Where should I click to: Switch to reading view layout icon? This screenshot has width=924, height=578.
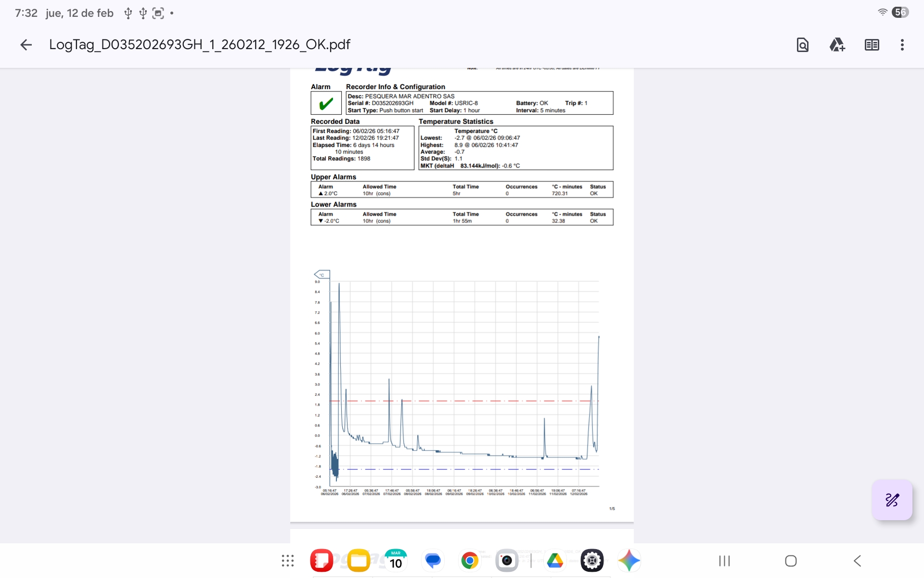pyautogui.click(x=872, y=45)
